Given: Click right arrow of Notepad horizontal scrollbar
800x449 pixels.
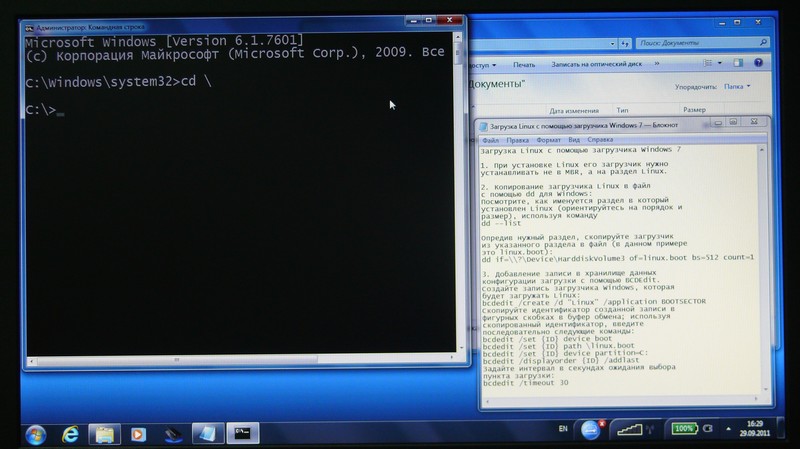Looking at the screenshot, I should click(x=756, y=398).
